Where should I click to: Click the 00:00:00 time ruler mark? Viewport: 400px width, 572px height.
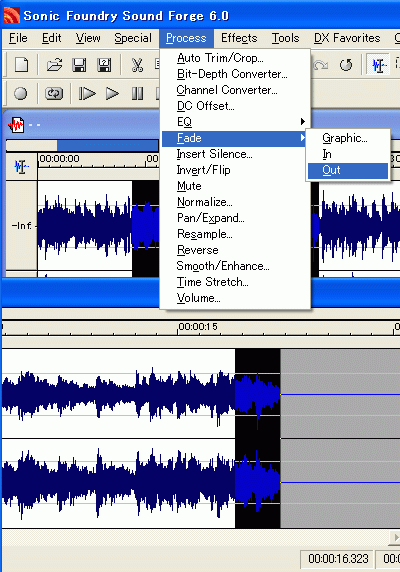point(59,159)
